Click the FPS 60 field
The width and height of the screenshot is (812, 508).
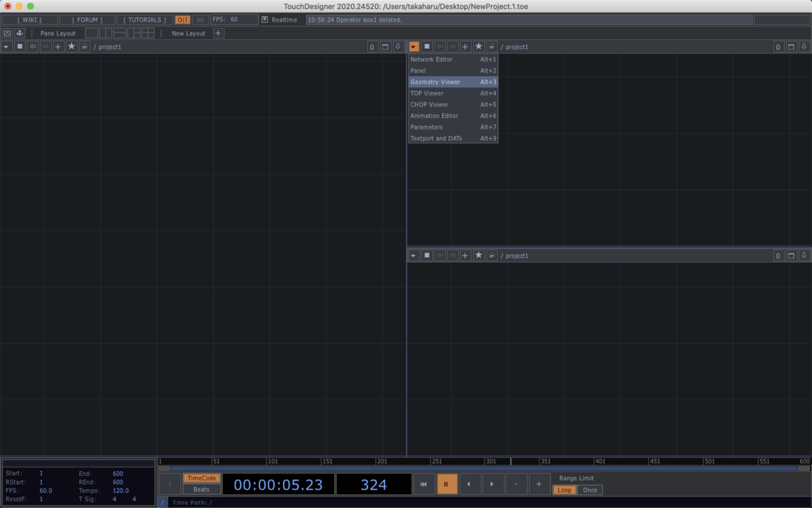(x=234, y=20)
